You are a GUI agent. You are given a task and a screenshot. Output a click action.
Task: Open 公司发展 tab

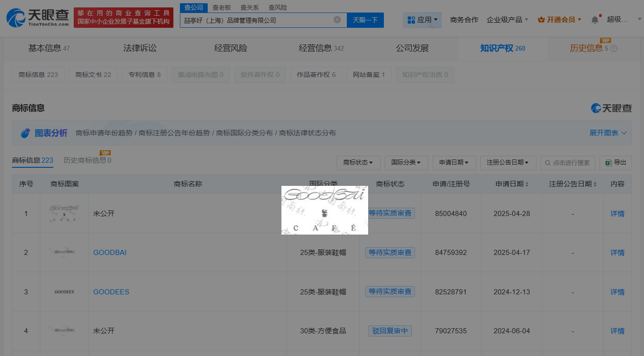coord(412,48)
